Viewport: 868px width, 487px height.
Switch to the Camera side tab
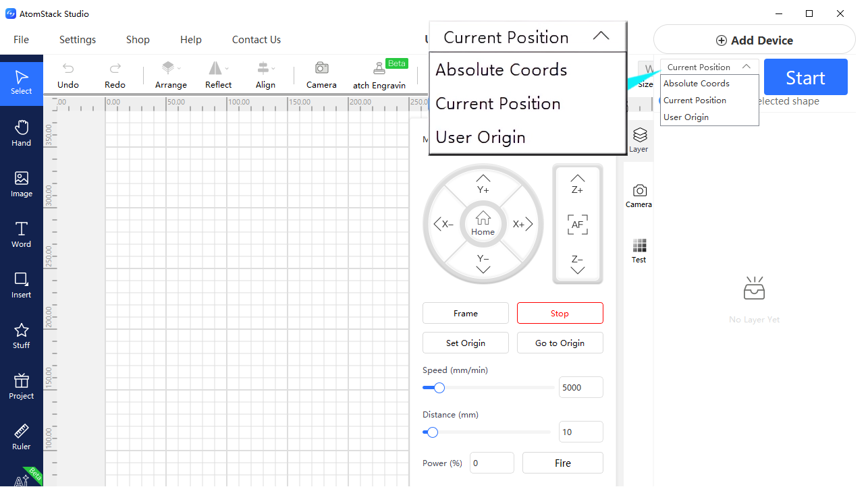(639, 196)
